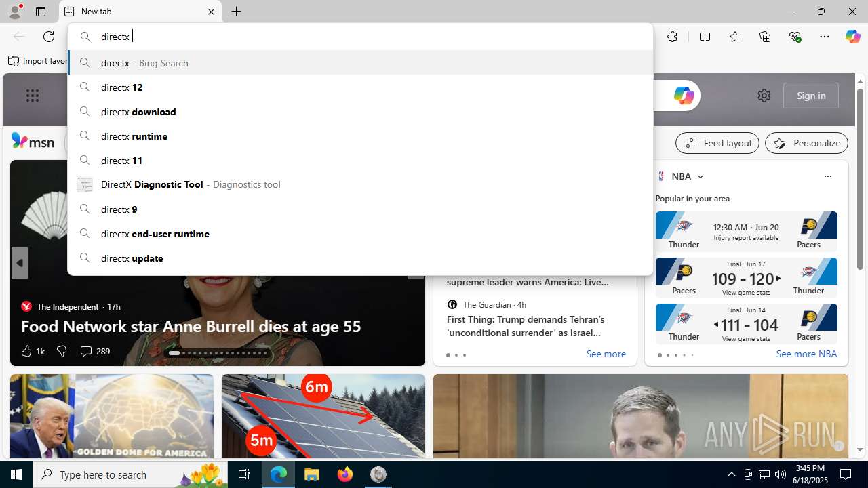Click Copilot icon in search box
The width and height of the screenshot is (868, 488).
click(684, 96)
